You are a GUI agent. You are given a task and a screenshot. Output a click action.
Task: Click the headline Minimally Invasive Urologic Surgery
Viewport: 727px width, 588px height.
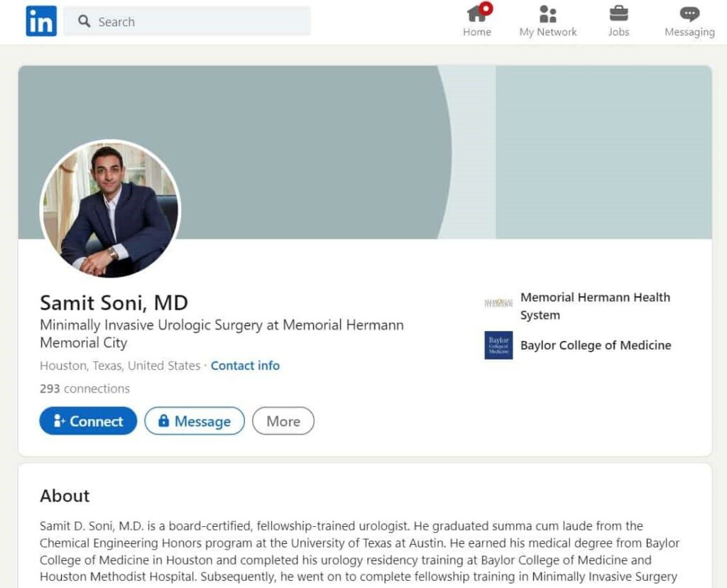[222, 334]
